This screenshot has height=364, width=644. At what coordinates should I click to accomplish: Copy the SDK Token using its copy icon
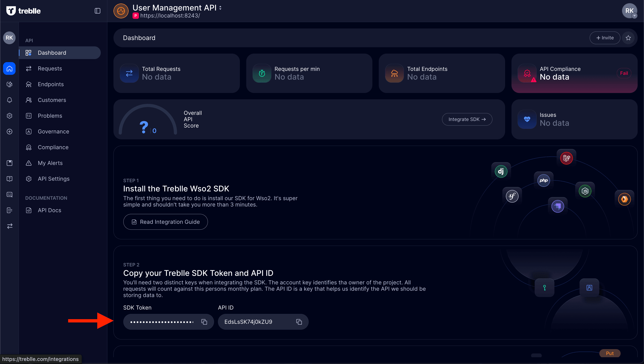pyautogui.click(x=204, y=322)
